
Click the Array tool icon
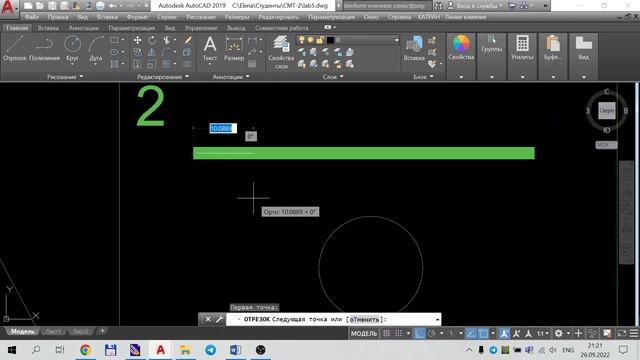coord(166,64)
